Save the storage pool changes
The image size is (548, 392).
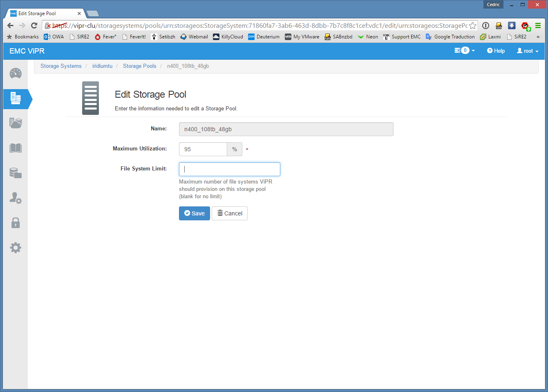coord(194,213)
